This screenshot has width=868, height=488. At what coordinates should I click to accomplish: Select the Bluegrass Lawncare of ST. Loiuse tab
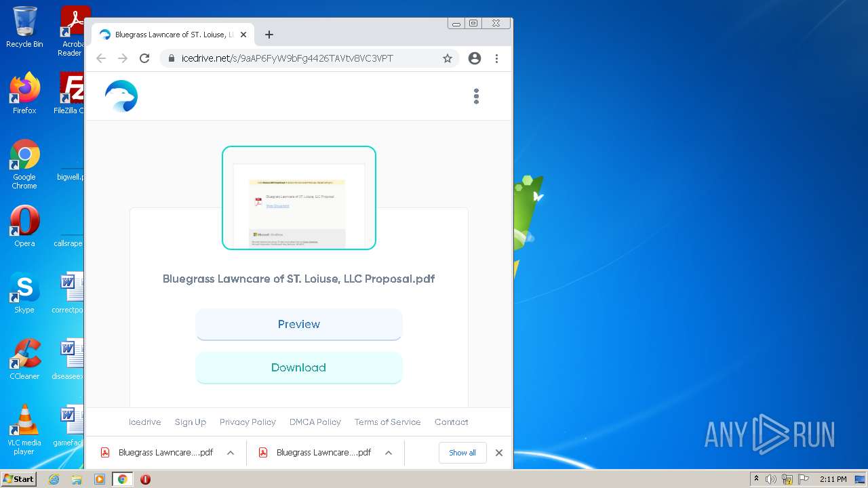pos(174,35)
